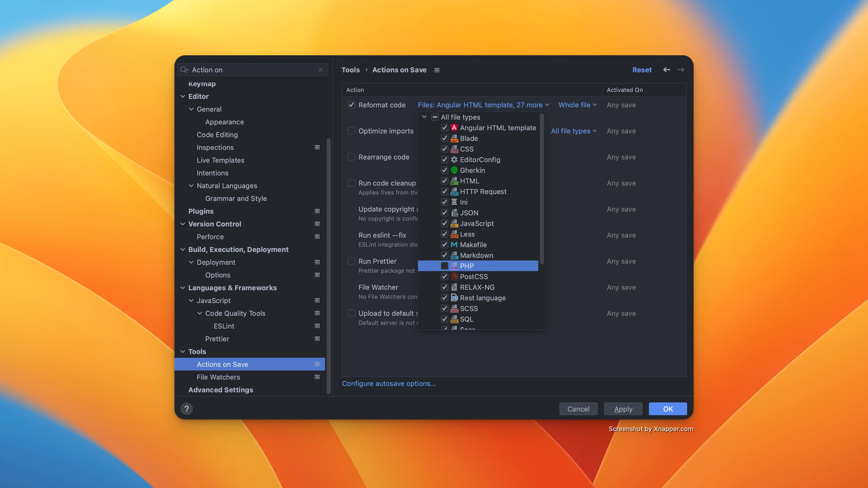Click the HTTP Request API icon
This screenshot has width=868, height=488.
click(454, 192)
